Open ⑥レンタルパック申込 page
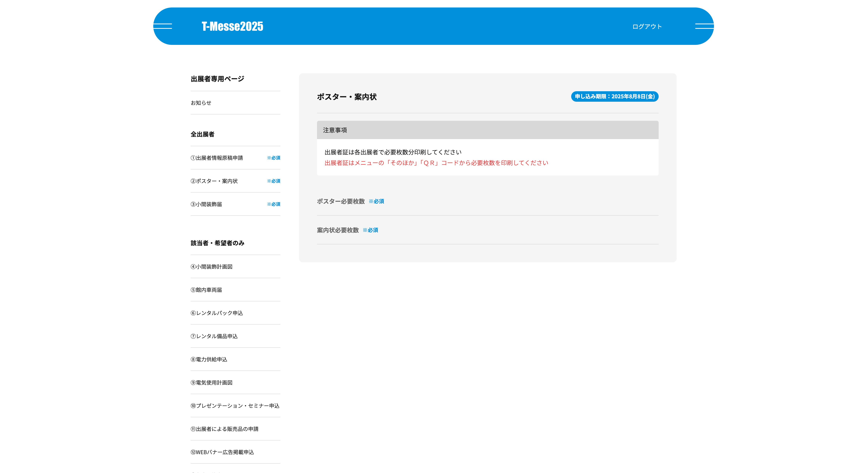Viewport: 868px width, 473px height. tap(217, 313)
